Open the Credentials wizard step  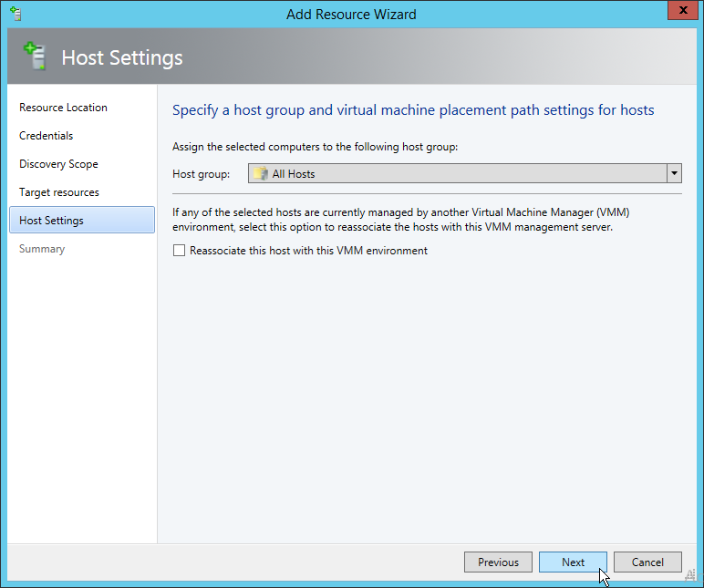tap(46, 136)
